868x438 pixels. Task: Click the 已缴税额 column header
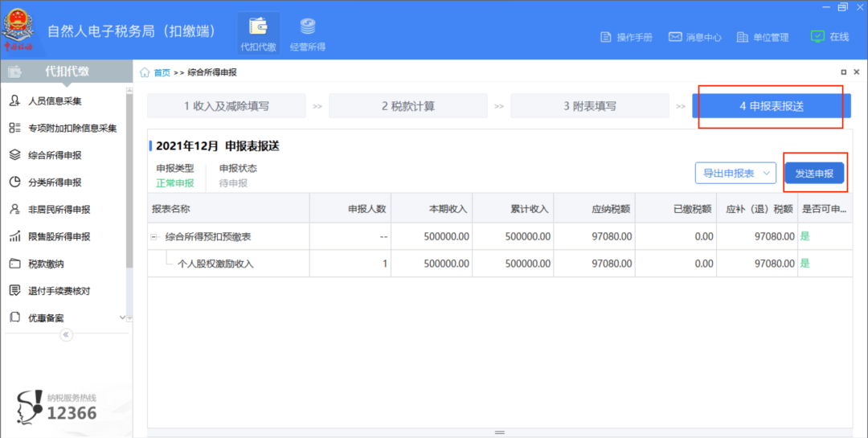(x=676, y=209)
